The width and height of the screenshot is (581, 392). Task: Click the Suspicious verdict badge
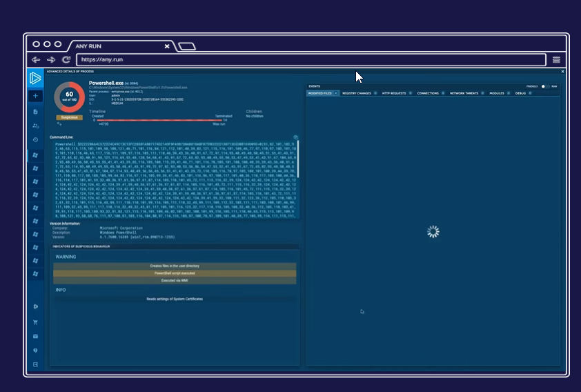pos(69,117)
